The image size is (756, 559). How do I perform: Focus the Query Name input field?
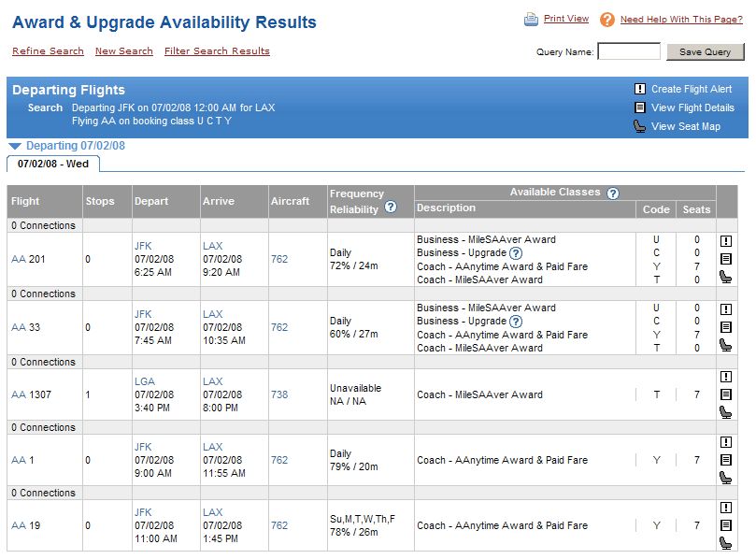[629, 51]
